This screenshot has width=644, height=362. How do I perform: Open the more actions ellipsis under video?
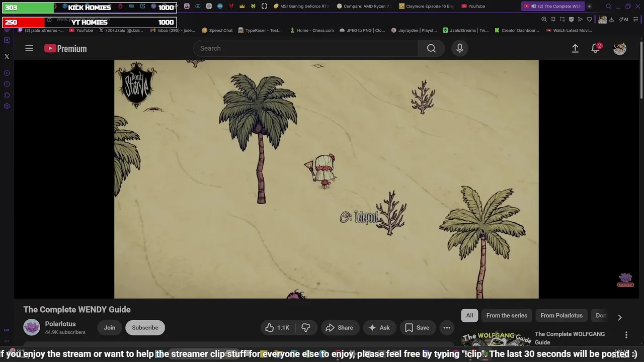[x=447, y=328]
